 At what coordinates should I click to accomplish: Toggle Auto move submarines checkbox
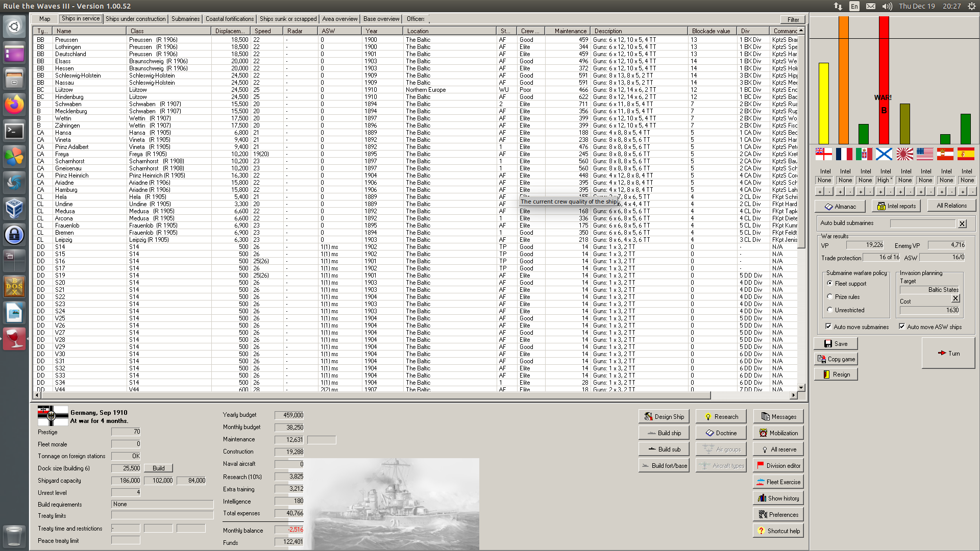click(x=828, y=327)
